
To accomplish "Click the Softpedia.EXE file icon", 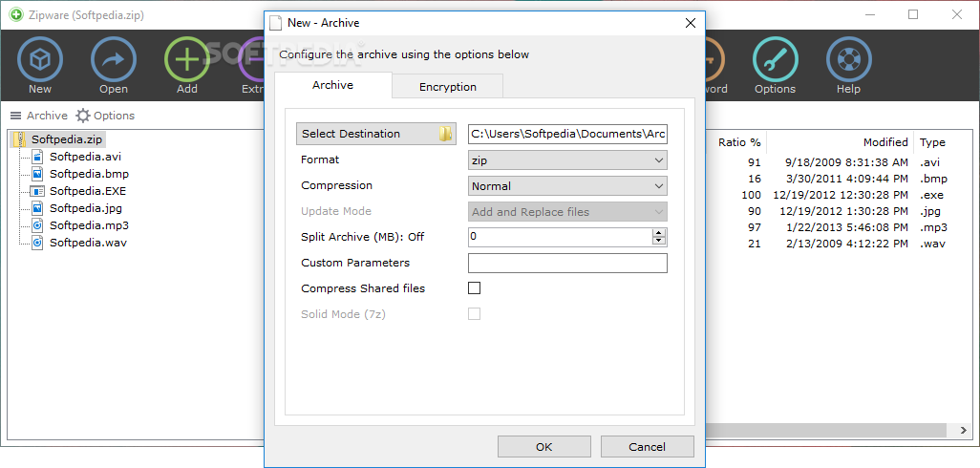I will (x=37, y=191).
